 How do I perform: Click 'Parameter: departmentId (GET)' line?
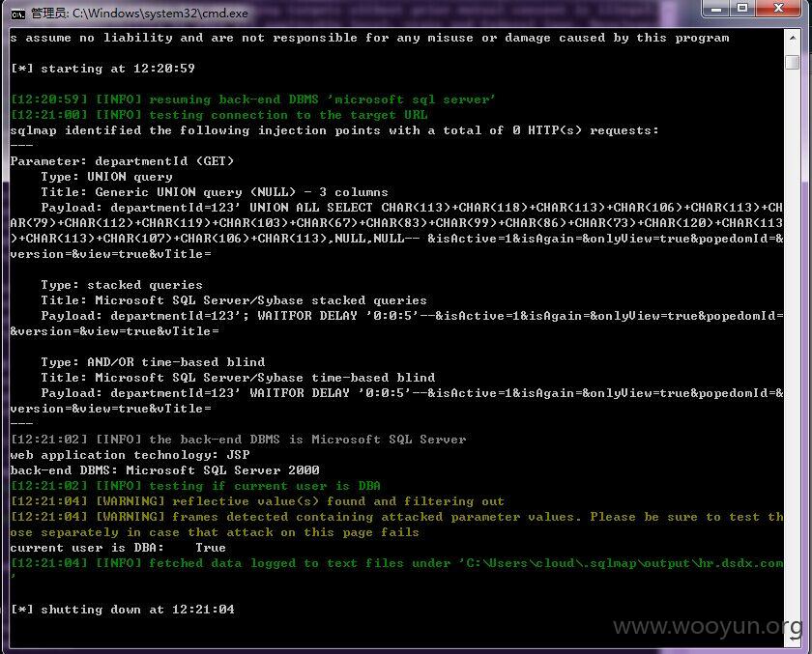122,161
